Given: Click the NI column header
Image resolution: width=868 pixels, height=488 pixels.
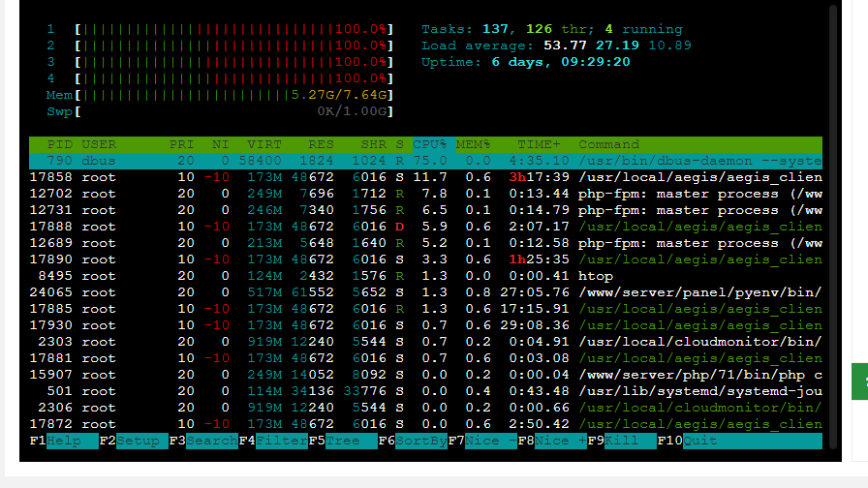Looking at the screenshot, I should (220, 144).
